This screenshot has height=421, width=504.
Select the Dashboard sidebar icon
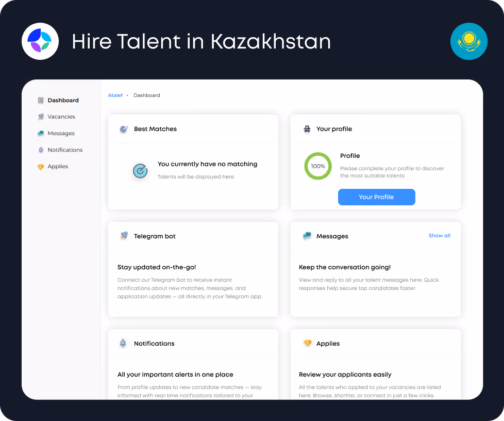point(40,100)
